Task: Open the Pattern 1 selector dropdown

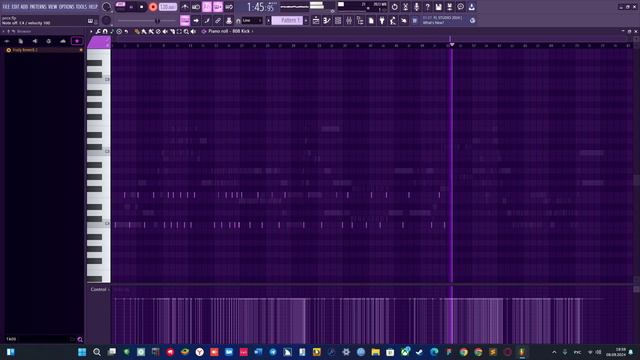Action: pyautogui.click(x=287, y=20)
